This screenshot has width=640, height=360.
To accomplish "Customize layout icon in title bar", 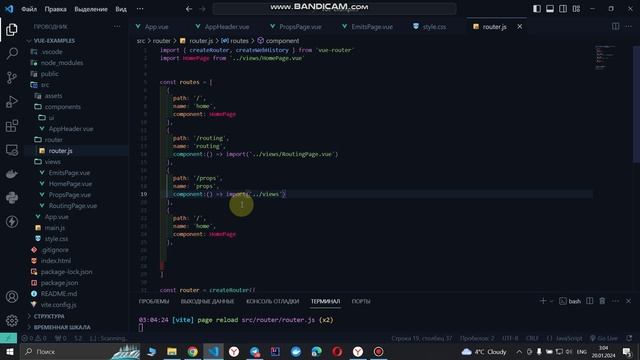I will click(x=576, y=9).
